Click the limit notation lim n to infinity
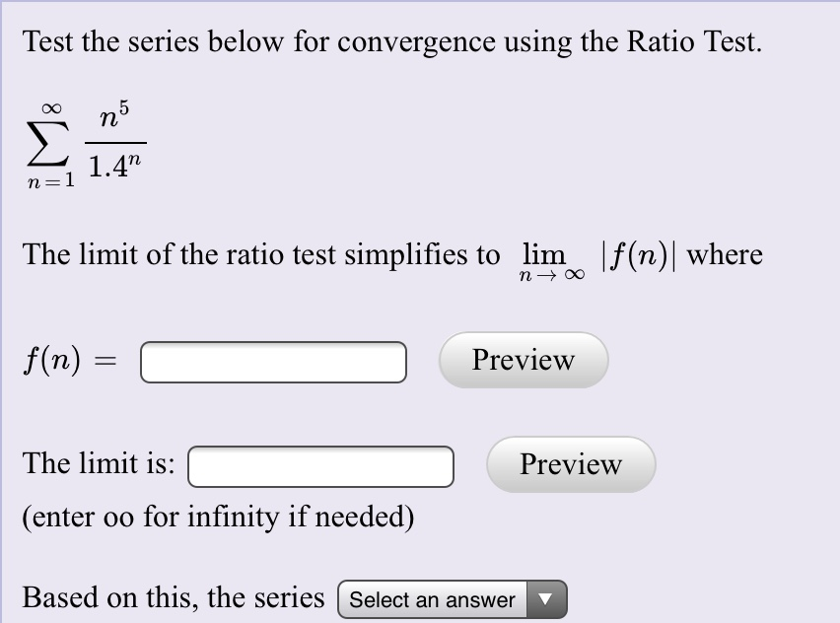Screen dimensions: 840x623 click(x=547, y=259)
